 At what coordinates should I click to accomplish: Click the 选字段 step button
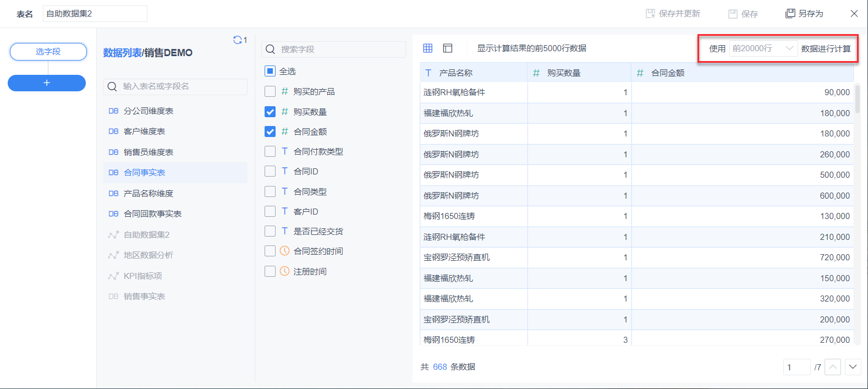(48, 52)
